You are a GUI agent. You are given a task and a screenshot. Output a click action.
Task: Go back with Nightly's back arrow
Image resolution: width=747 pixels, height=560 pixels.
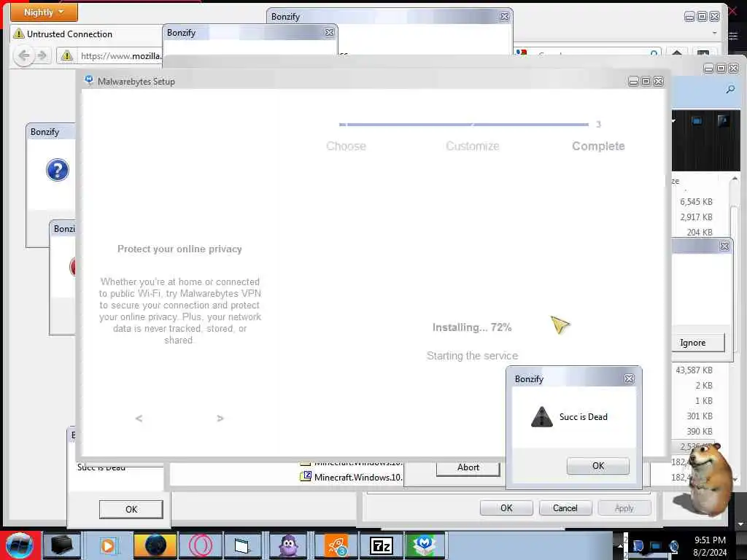[23, 55]
